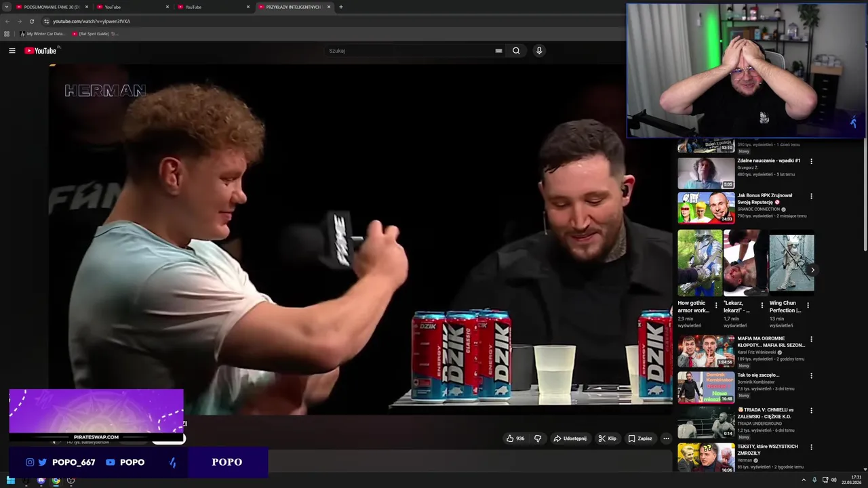Open the volume control in system tray
Screen dimensions: 868x488
[x=833, y=481]
